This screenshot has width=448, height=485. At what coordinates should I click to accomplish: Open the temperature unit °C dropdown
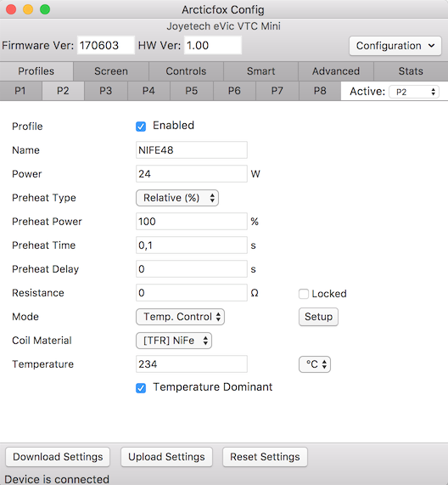pyautogui.click(x=315, y=364)
